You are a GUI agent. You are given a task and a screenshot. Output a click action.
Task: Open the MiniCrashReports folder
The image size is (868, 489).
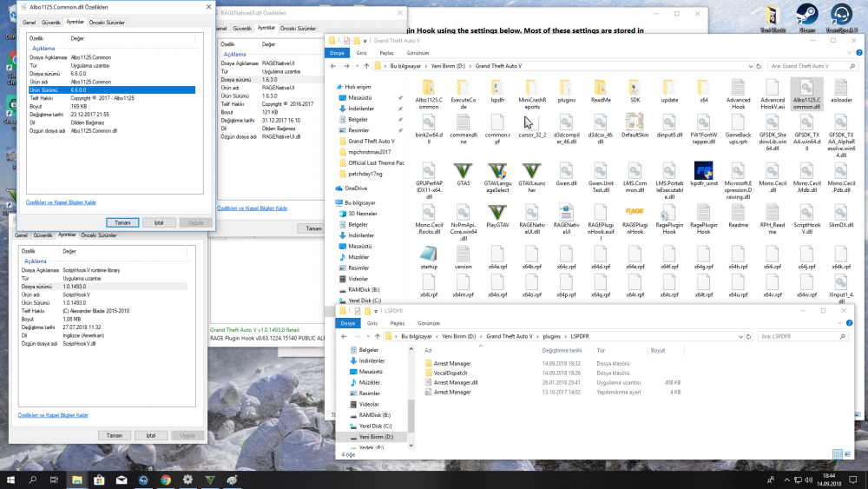click(531, 94)
